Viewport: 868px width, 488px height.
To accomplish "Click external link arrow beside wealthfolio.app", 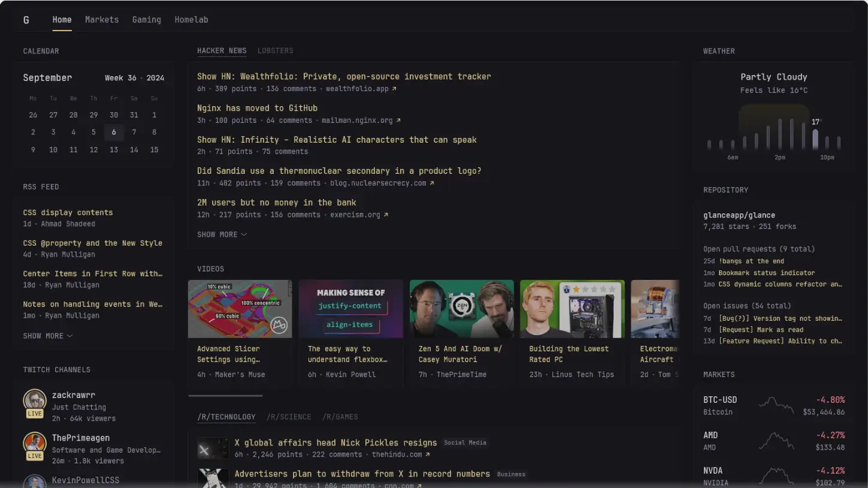I will pyautogui.click(x=394, y=89).
